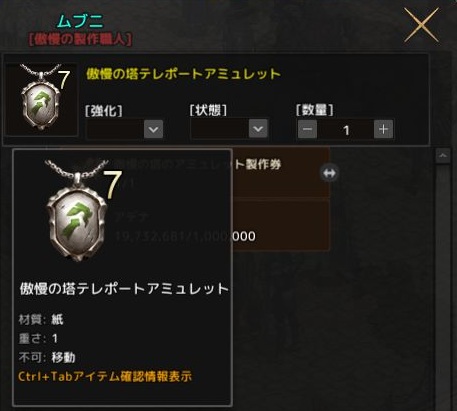Click the red 傲慢の製作職人 title label

(x=80, y=39)
